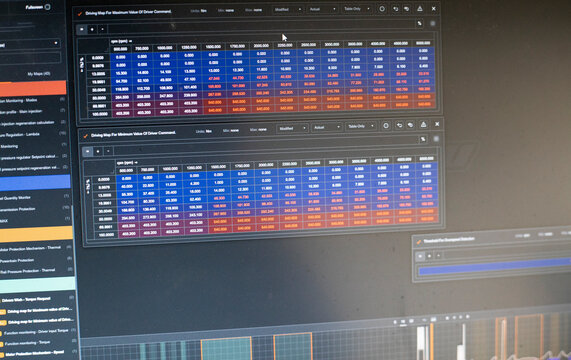571x360 pixels.
Task: Click the blue category header bar
Action: pos(35,182)
